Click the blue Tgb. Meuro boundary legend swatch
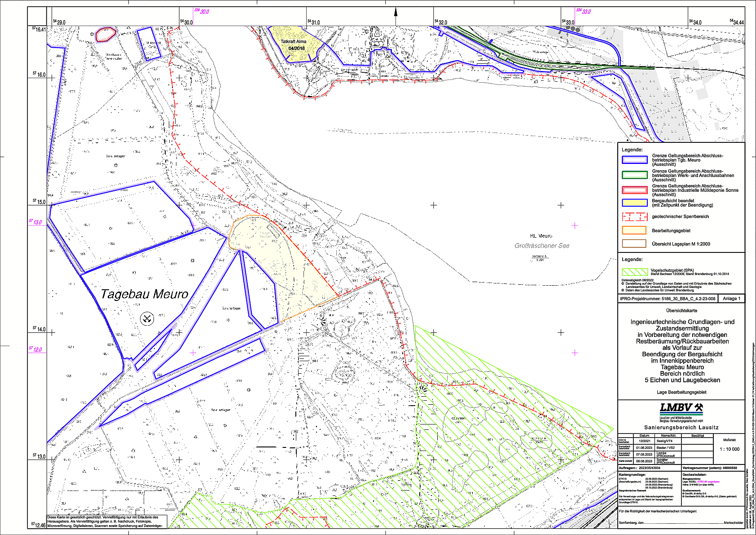The image size is (756, 535). (x=634, y=160)
